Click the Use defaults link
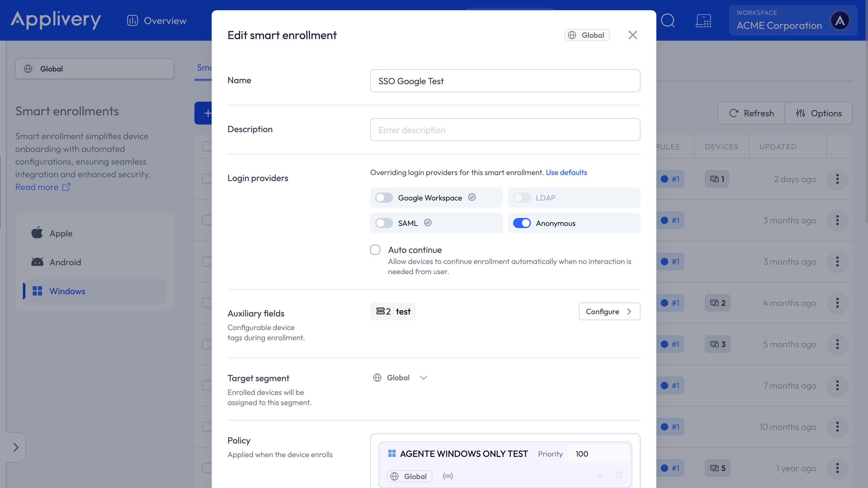 [x=566, y=173]
